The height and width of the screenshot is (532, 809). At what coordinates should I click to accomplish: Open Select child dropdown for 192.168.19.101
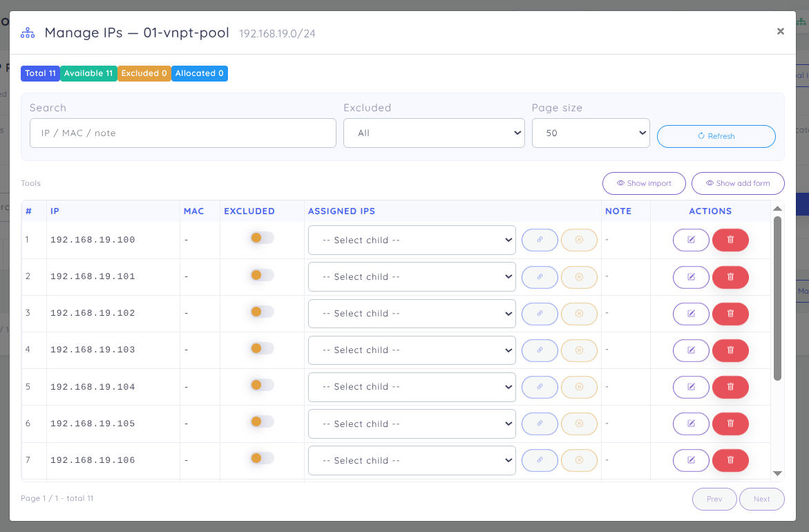(412, 277)
